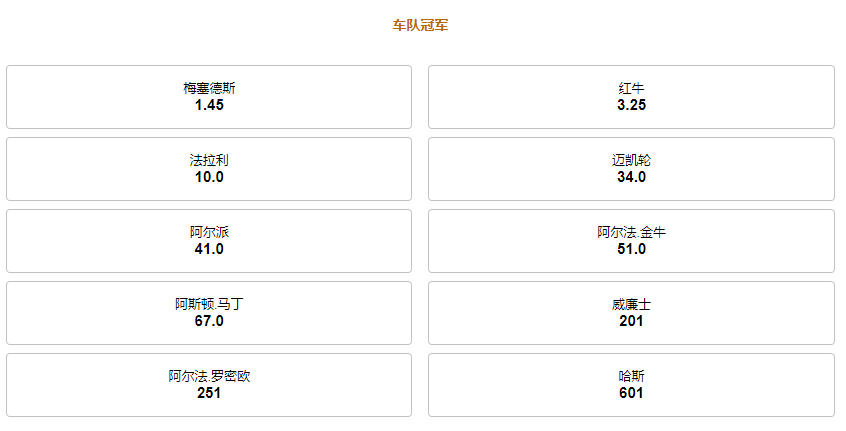Pick 阿尔派 at odds 41.0
The image size is (846, 431).
pos(209,241)
